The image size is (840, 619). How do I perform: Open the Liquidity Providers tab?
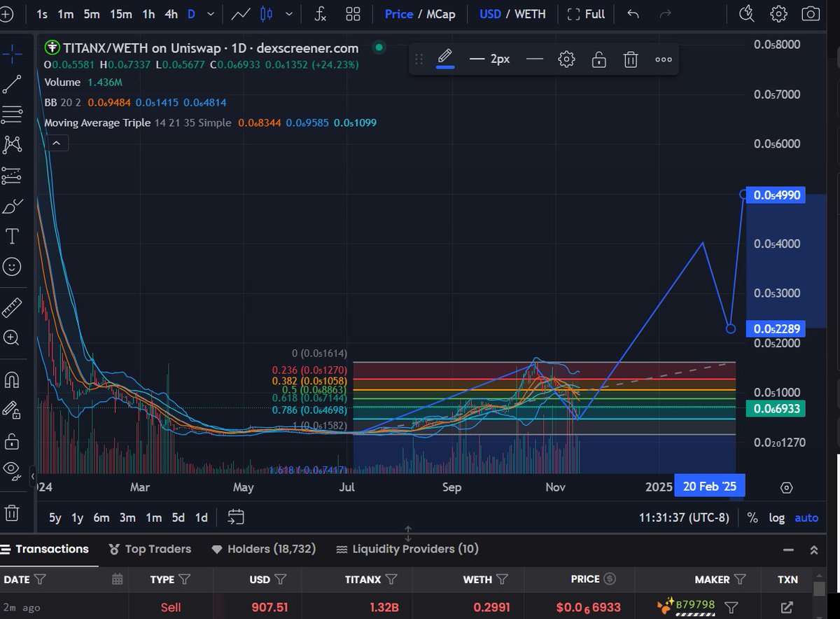pos(407,549)
